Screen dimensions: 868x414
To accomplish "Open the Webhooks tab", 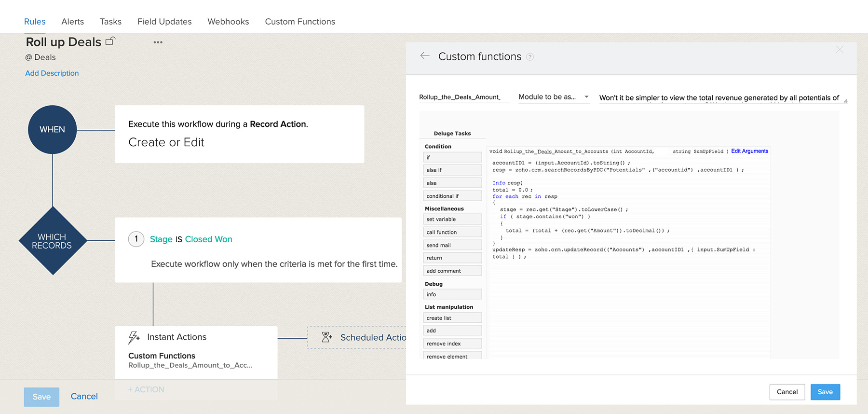I will [x=228, y=22].
